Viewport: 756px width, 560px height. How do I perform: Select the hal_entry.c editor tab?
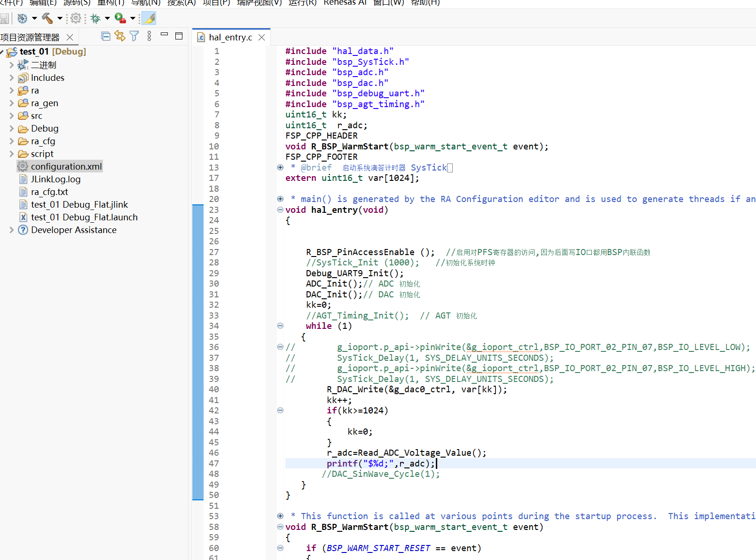coord(230,37)
